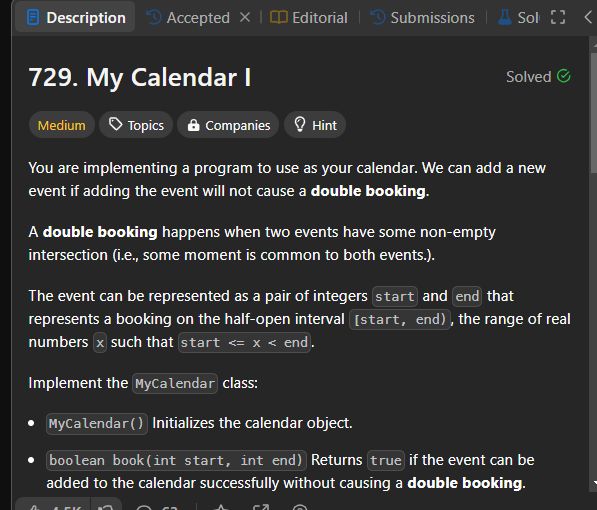This screenshot has width=597, height=510.
Task: Click the Submissions history clock icon
Action: coord(378,17)
